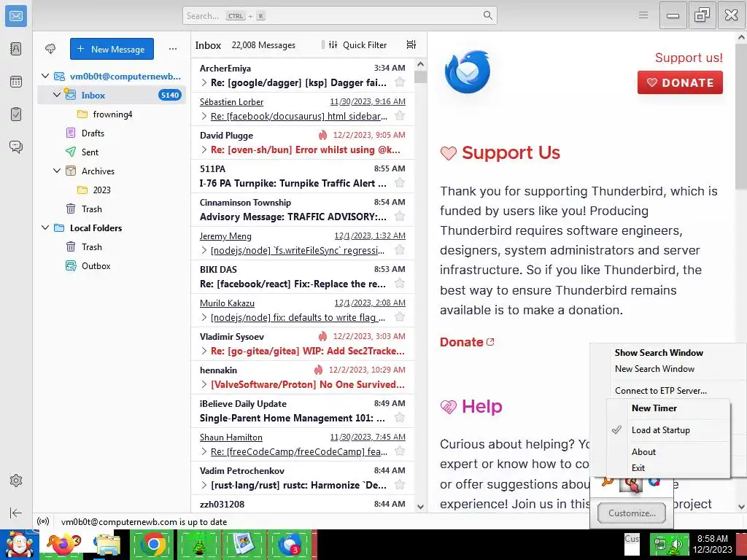747x560 pixels.
Task: Open the Address Book space
Action: (16, 49)
